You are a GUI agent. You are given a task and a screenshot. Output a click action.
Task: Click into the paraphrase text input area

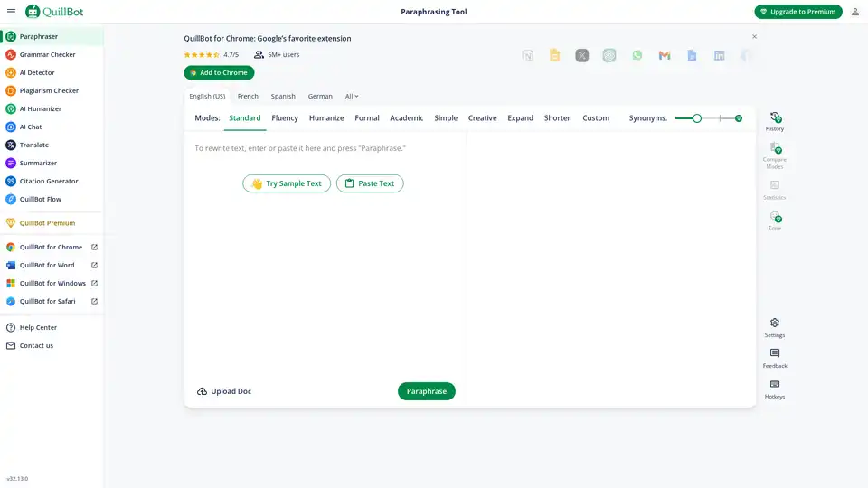(x=325, y=271)
